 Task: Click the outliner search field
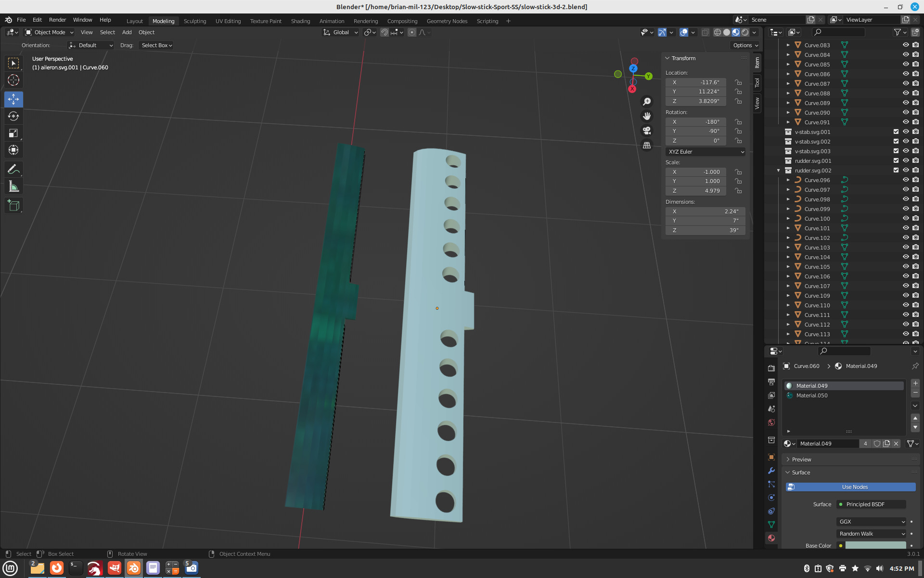pyautogui.click(x=838, y=32)
